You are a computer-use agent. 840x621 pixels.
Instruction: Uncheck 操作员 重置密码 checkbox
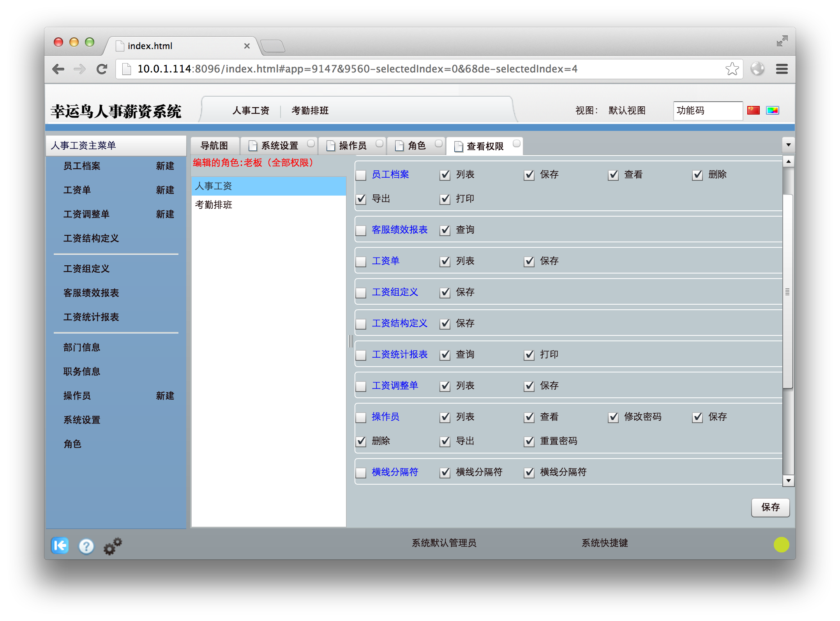tap(529, 441)
